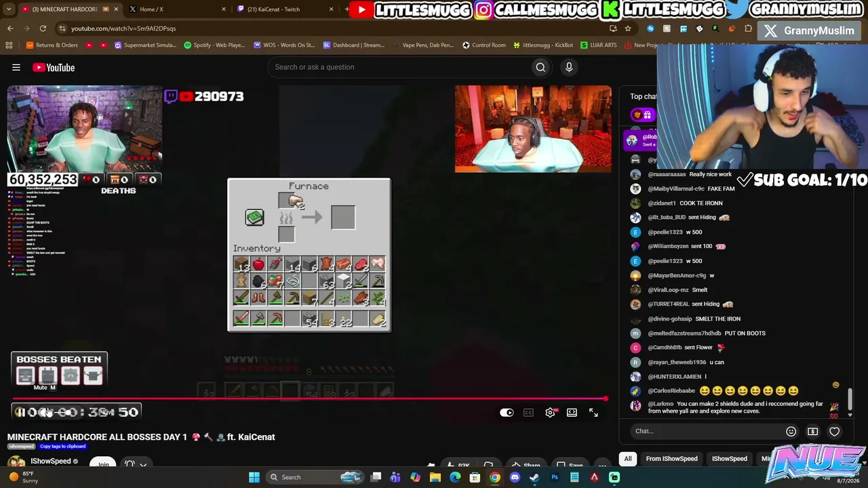
Task: Open Chrome apps grid in bookmarks bar
Action: [9, 45]
